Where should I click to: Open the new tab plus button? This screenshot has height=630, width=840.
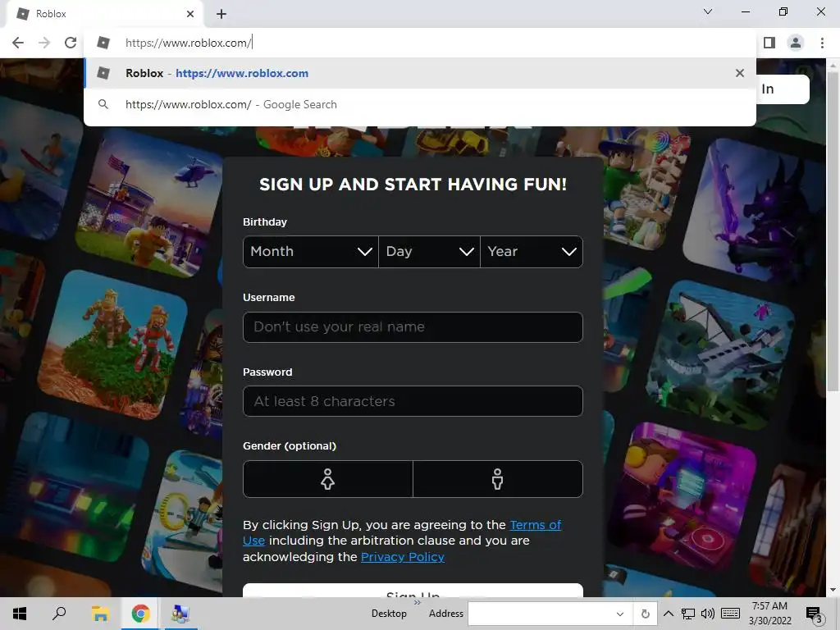coord(221,14)
